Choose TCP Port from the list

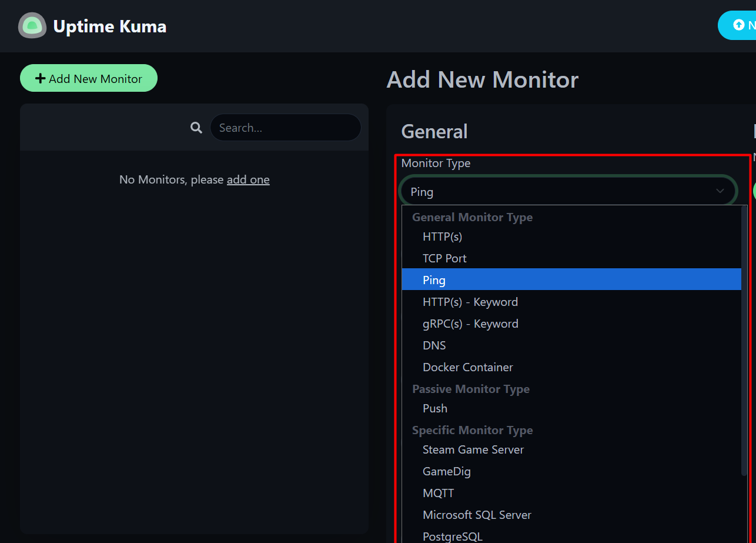click(571, 258)
